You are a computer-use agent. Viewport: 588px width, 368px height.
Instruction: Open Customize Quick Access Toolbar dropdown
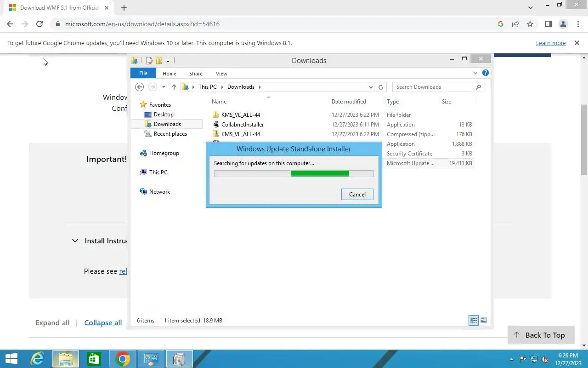(x=168, y=61)
